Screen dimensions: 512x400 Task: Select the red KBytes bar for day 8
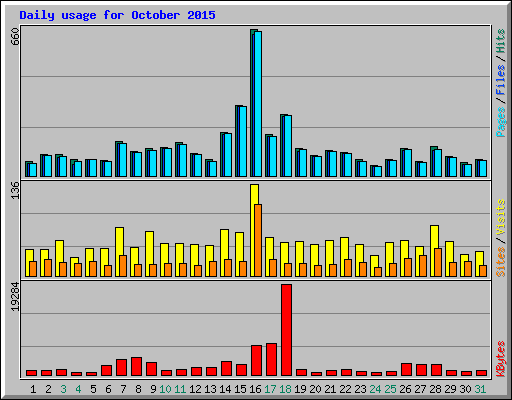pos(136,367)
